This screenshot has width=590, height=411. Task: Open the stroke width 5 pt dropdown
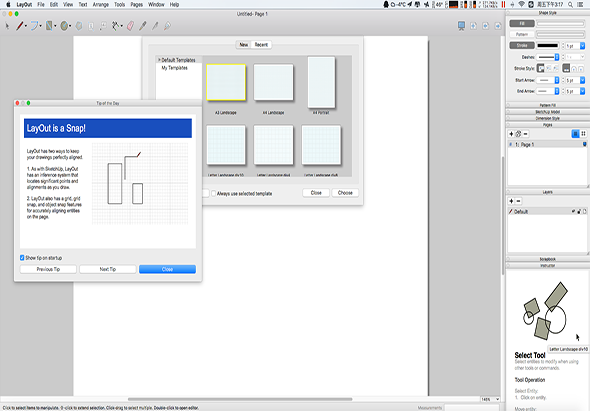(x=582, y=46)
